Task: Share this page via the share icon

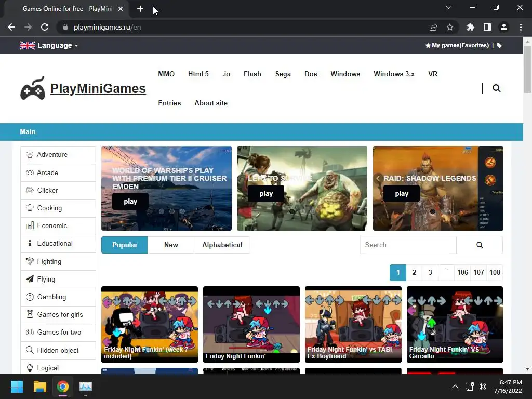Action: (433, 27)
